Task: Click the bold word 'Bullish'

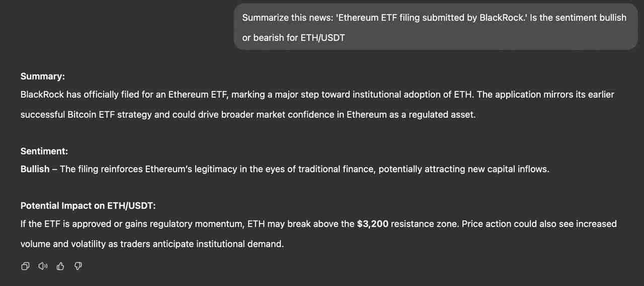Action: coord(35,169)
